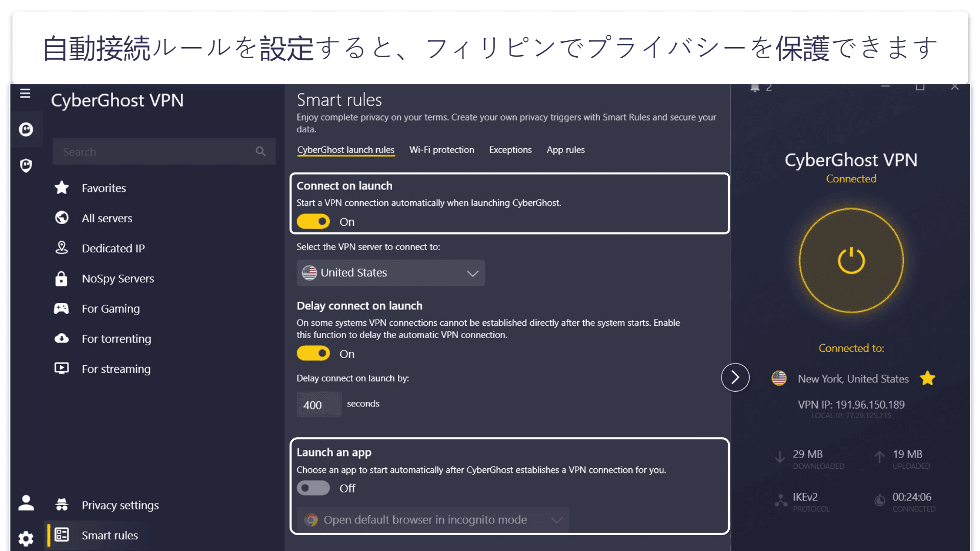This screenshot has width=980, height=551.
Task: Open the account profile icon
Action: point(26,503)
